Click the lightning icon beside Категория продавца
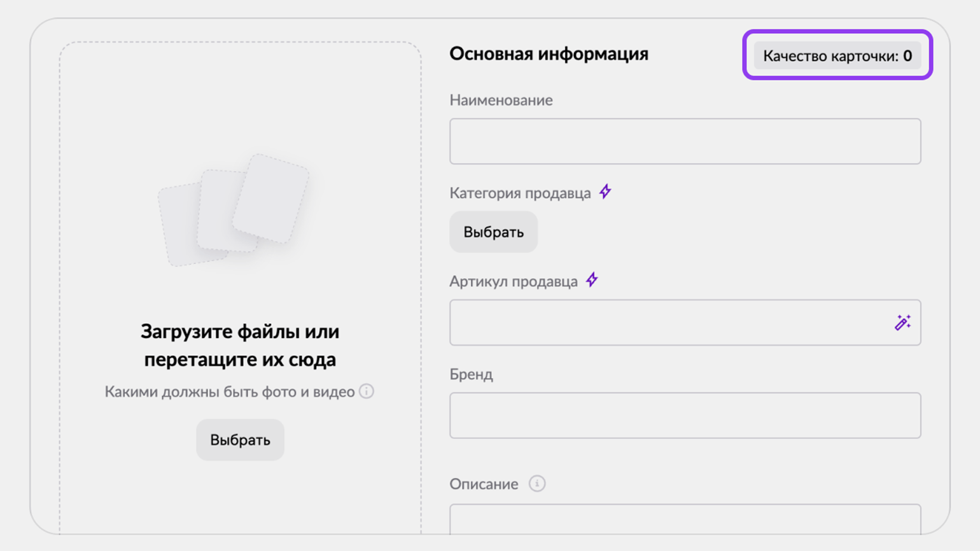The image size is (980, 551). (x=605, y=192)
